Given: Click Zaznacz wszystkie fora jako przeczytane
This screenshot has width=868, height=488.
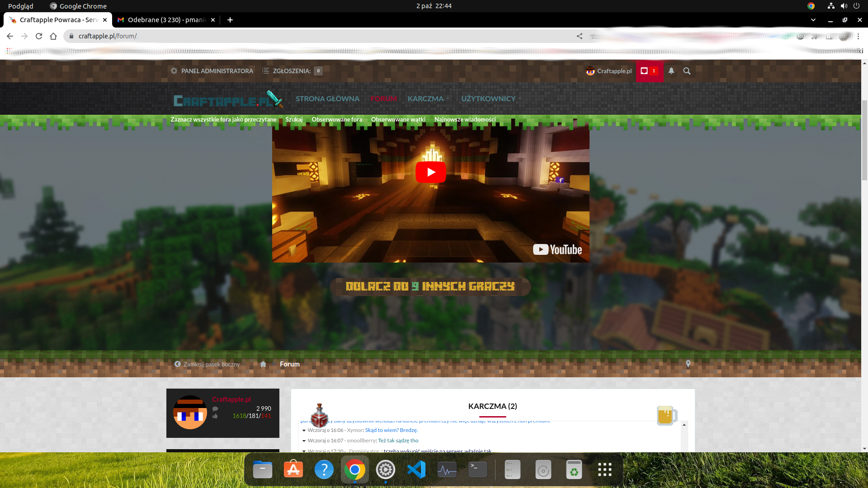Looking at the screenshot, I should point(223,119).
